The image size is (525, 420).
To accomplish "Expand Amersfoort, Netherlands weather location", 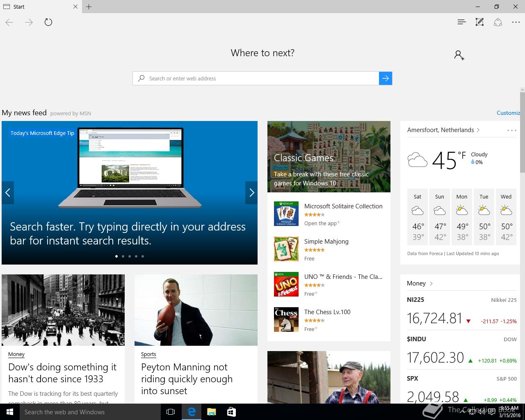I will pyautogui.click(x=443, y=130).
